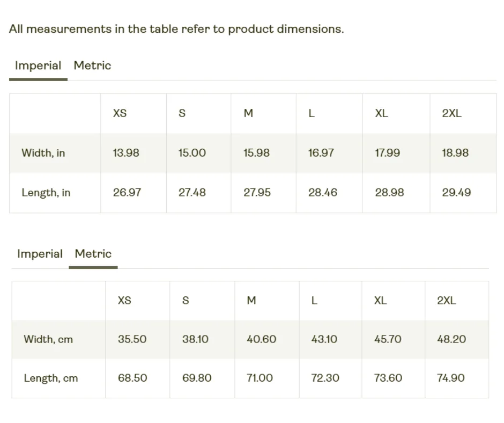Click the 38.10 width value for S
The width and height of the screenshot is (504, 423).
(x=195, y=339)
